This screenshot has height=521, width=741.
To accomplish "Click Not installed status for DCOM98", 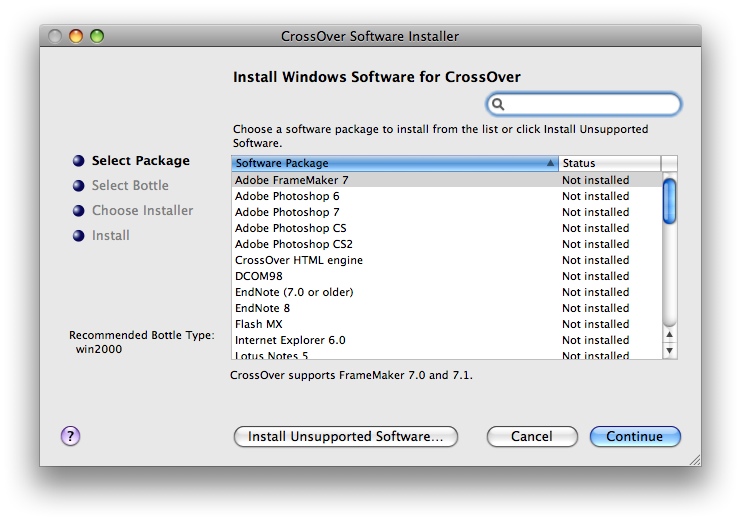I will tap(595, 276).
